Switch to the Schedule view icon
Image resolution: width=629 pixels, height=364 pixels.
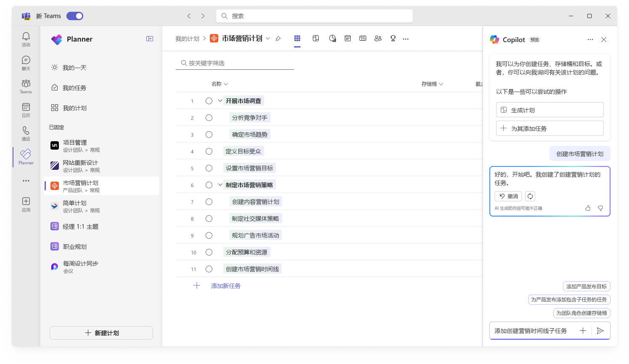point(348,38)
